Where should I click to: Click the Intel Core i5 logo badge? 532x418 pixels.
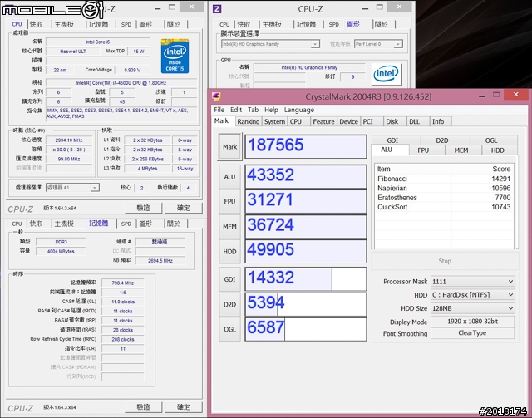[175, 56]
